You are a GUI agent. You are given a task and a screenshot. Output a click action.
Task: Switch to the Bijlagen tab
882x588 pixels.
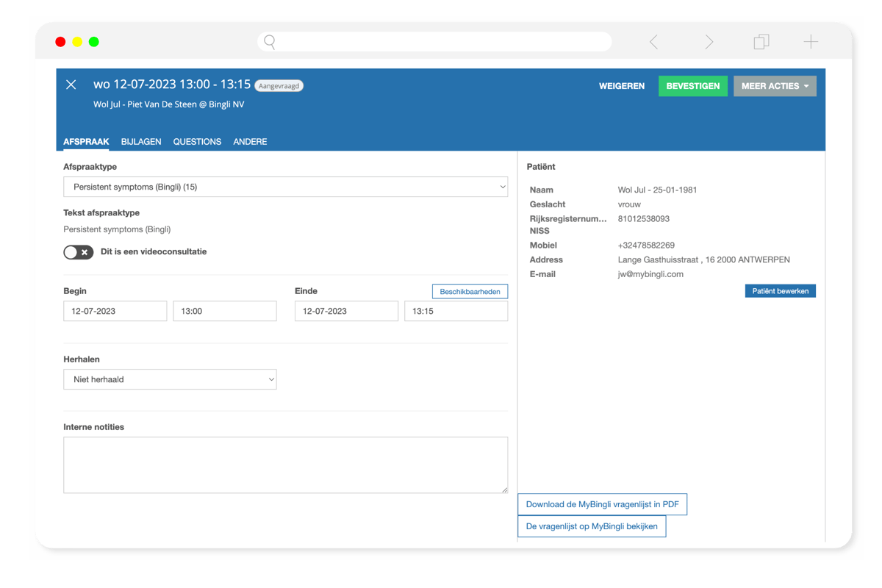click(x=141, y=142)
